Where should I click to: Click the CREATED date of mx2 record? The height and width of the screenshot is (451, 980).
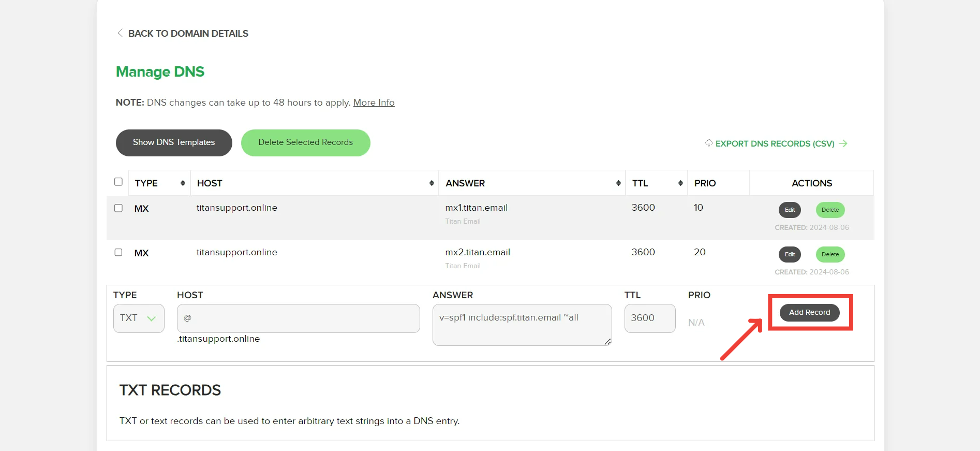click(x=812, y=272)
